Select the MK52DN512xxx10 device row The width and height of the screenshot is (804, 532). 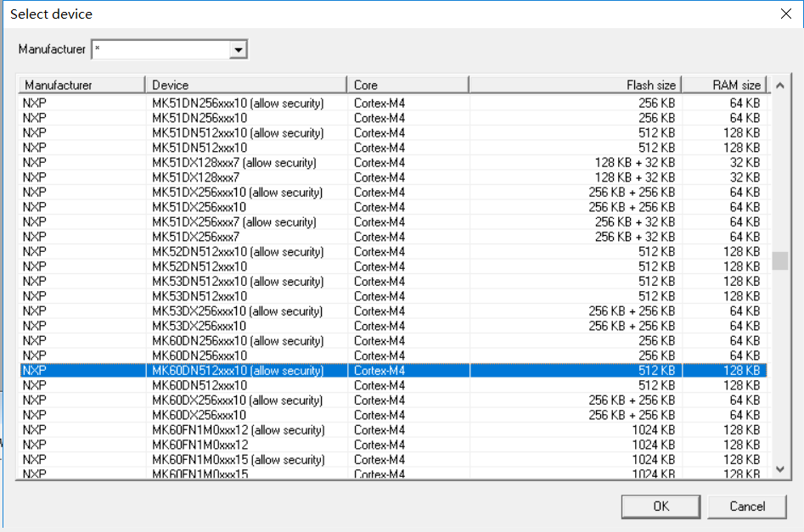[x=393, y=266]
